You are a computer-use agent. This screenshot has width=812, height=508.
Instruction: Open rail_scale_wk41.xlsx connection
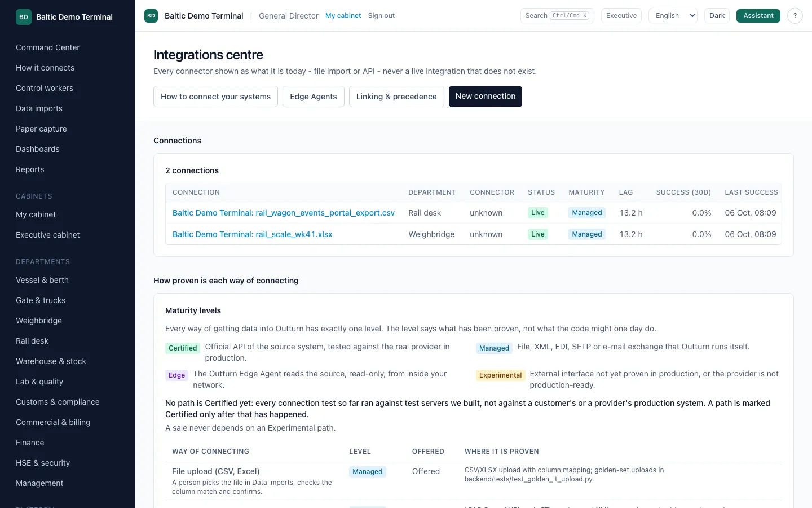point(253,234)
